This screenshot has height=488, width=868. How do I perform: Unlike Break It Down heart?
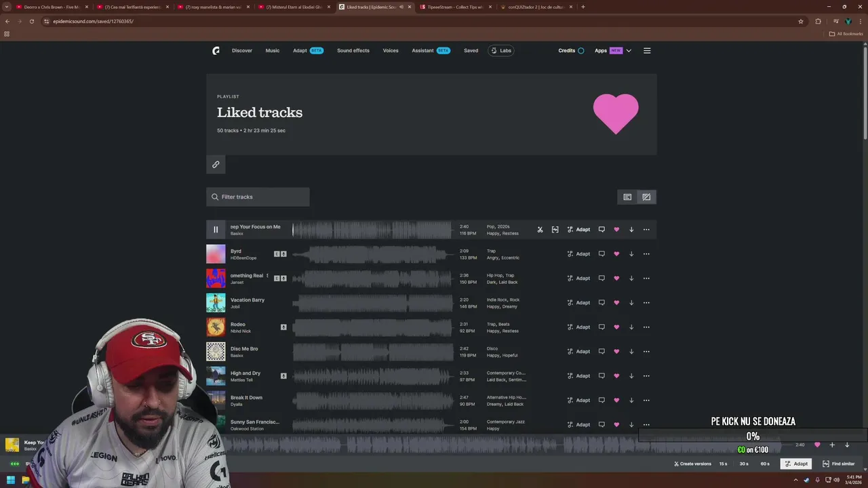pos(616,401)
